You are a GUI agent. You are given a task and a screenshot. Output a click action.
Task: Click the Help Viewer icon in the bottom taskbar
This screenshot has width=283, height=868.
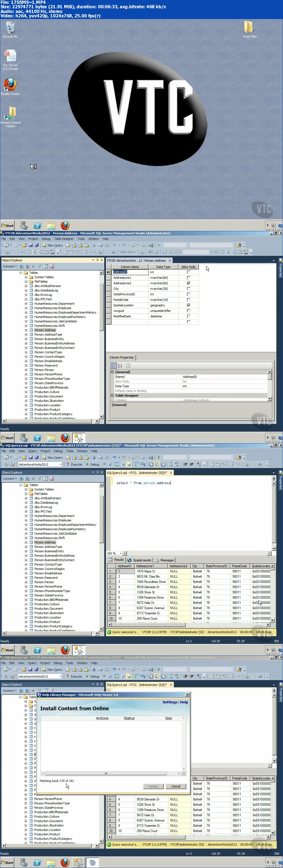coord(92,862)
